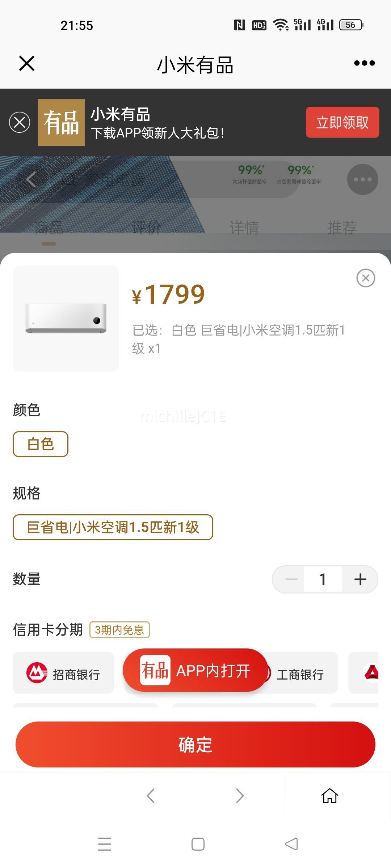Choose 工商银行 installment option
This screenshot has width=391, height=868.
300,673
